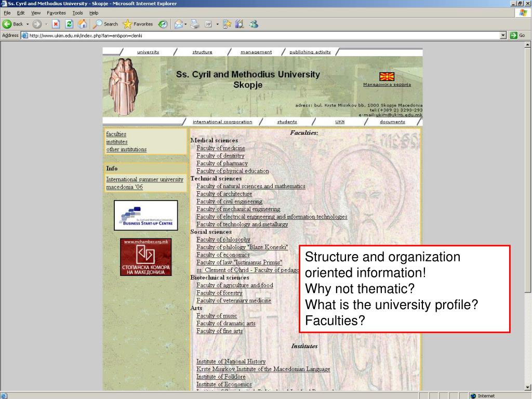
Task: Stop page loading with the red X icon
Action: click(56, 24)
